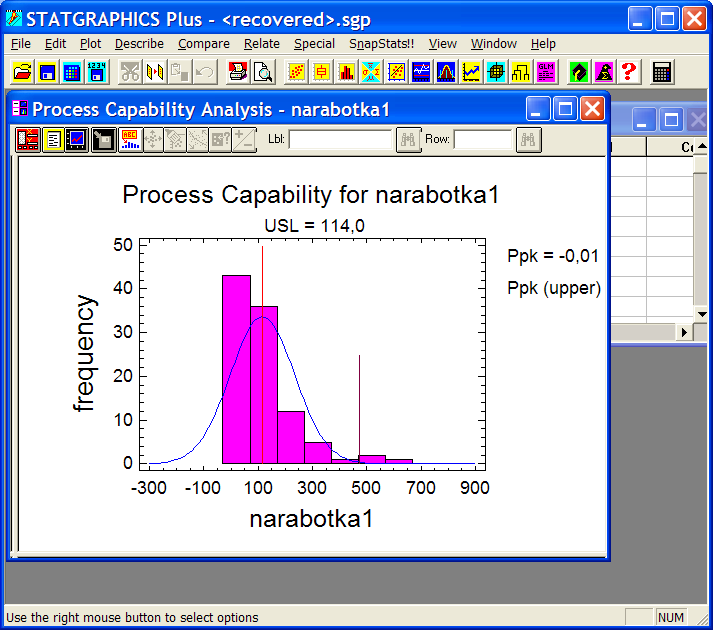
Task: Open Print Preview magnifier icon
Action: 263,72
